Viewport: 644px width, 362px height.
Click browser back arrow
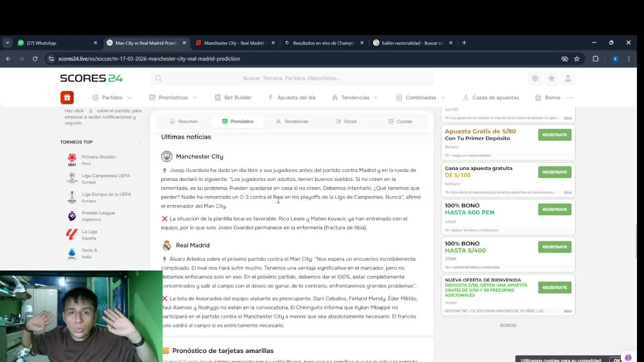8,59
